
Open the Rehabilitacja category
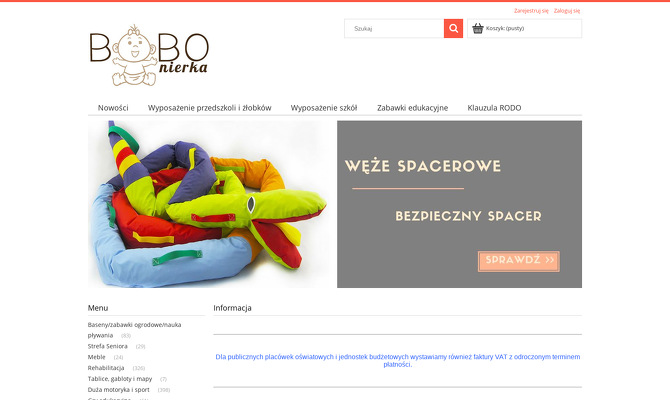106,368
